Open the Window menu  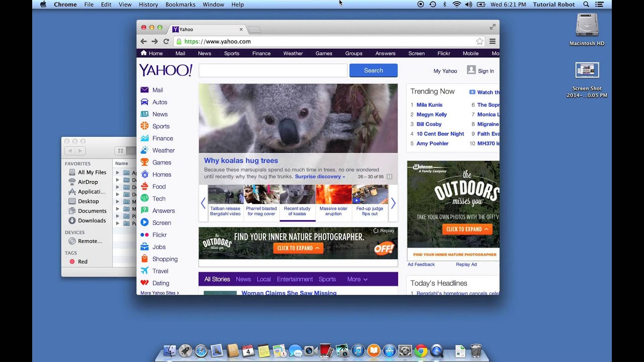click(213, 4)
